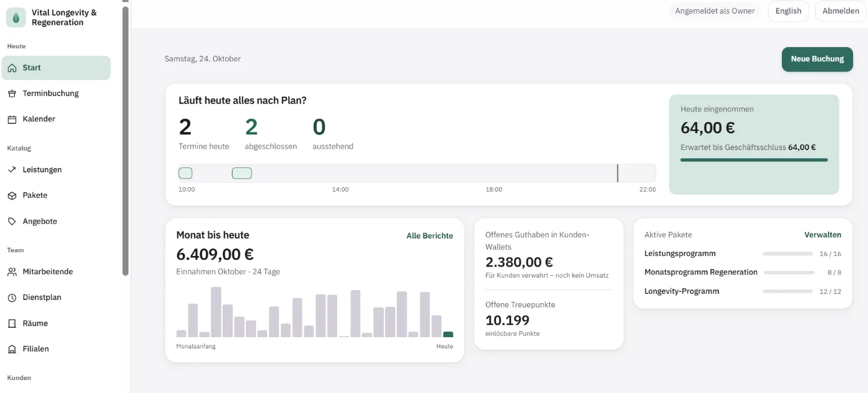
Task: Go to Terminbuchung
Action: click(56, 94)
